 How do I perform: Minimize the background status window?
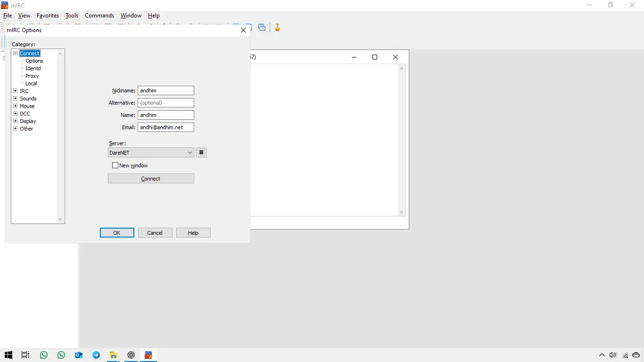tap(354, 57)
